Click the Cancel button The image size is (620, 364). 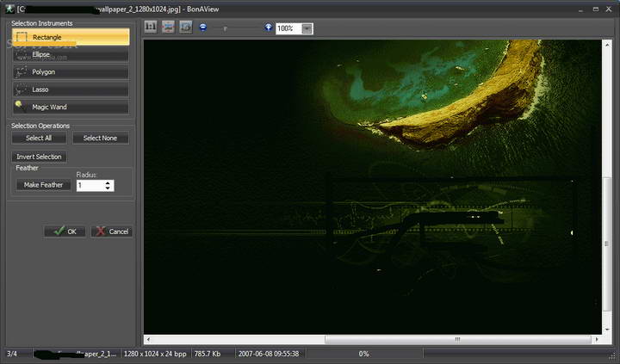(112, 231)
